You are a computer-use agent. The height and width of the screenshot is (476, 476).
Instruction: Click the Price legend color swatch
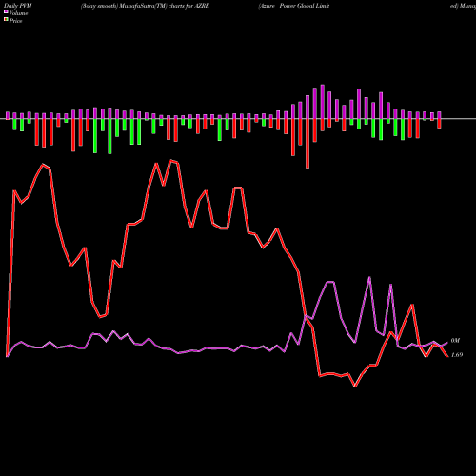point(6,20)
